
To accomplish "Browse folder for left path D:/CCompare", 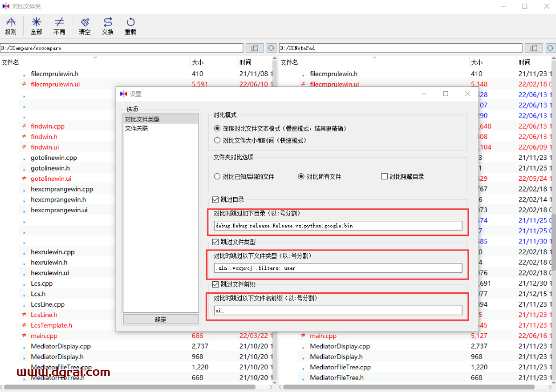I will coord(255,48).
